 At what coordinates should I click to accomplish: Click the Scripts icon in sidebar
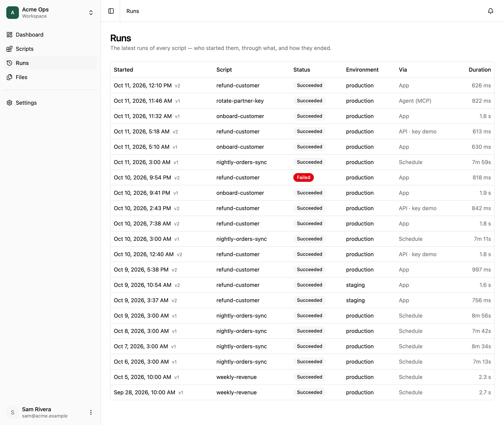point(9,49)
